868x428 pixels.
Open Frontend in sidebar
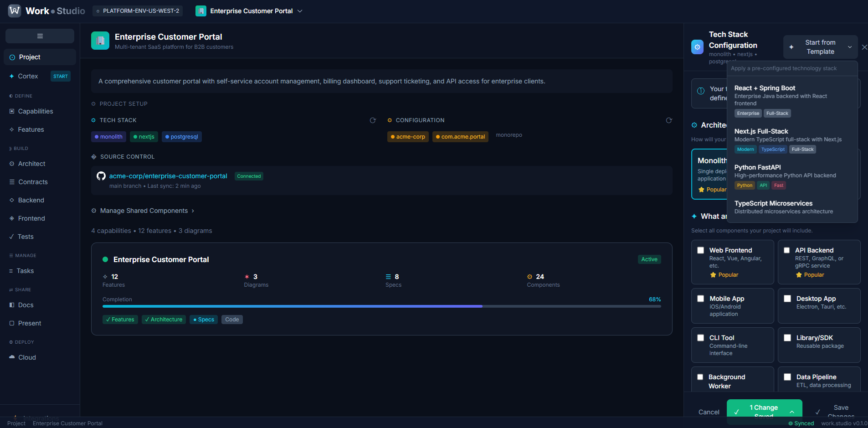tap(40, 218)
